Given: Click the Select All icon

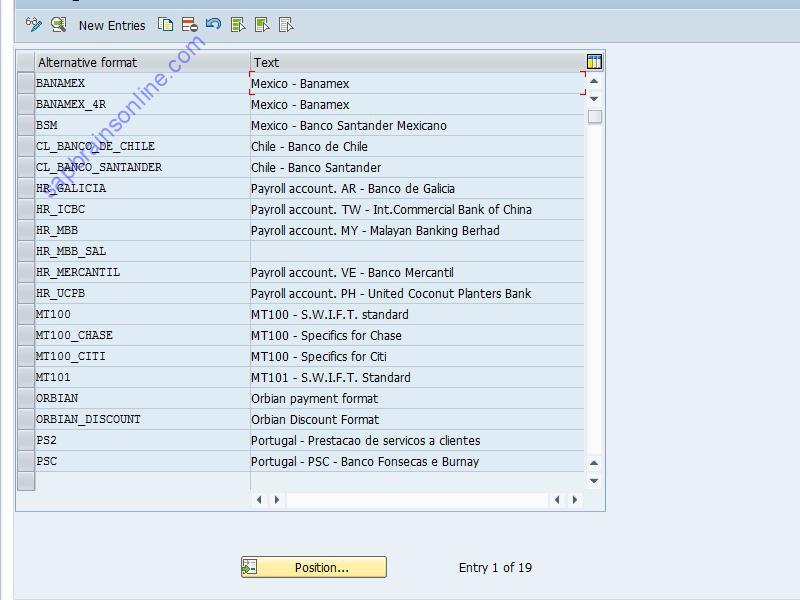Looking at the screenshot, I should coord(238,24).
